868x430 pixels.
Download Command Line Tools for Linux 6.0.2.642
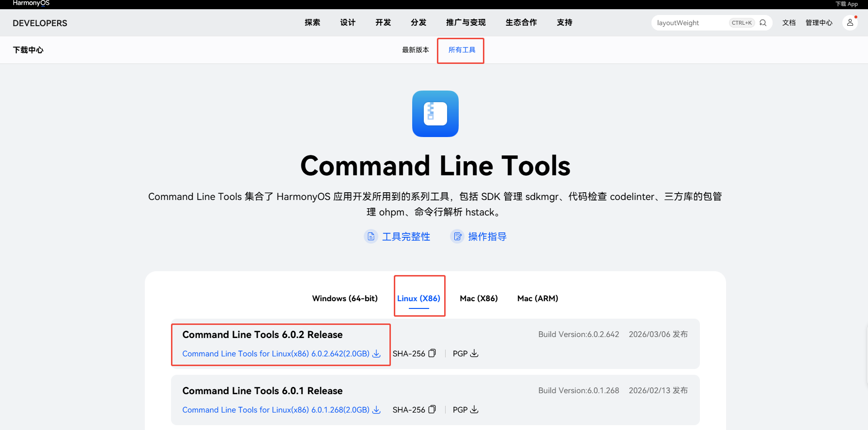pyautogui.click(x=276, y=353)
